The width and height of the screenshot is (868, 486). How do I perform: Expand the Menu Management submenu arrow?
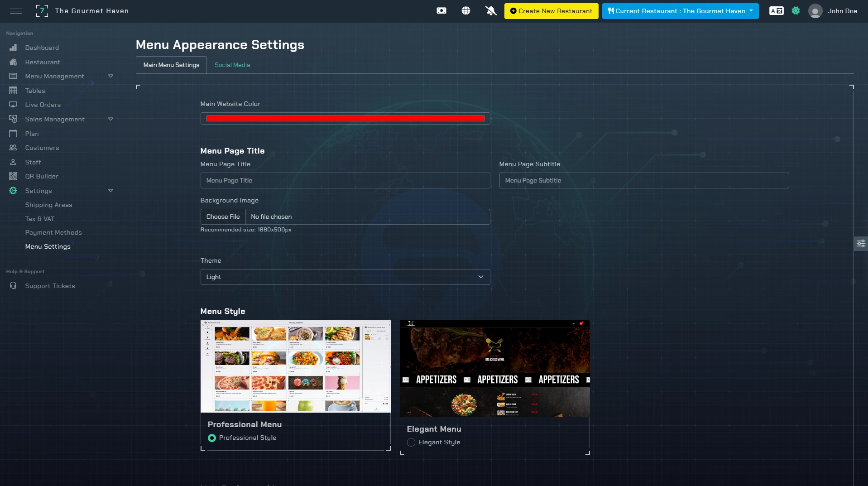[110, 76]
